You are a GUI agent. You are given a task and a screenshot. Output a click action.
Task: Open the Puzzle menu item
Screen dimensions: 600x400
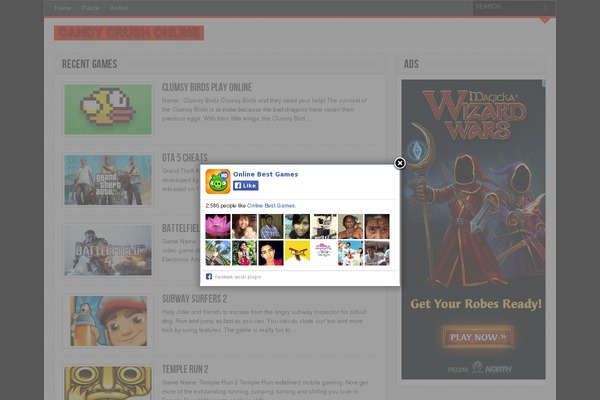pos(90,8)
